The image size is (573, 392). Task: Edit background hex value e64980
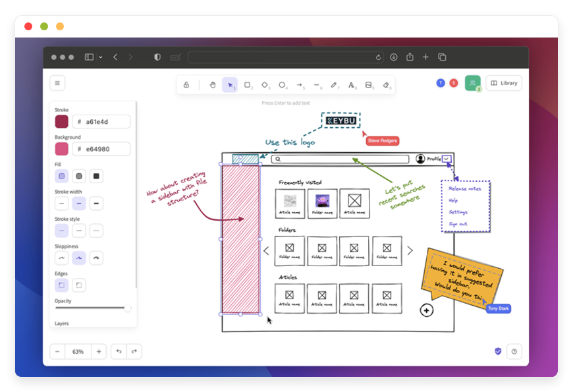click(x=101, y=149)
